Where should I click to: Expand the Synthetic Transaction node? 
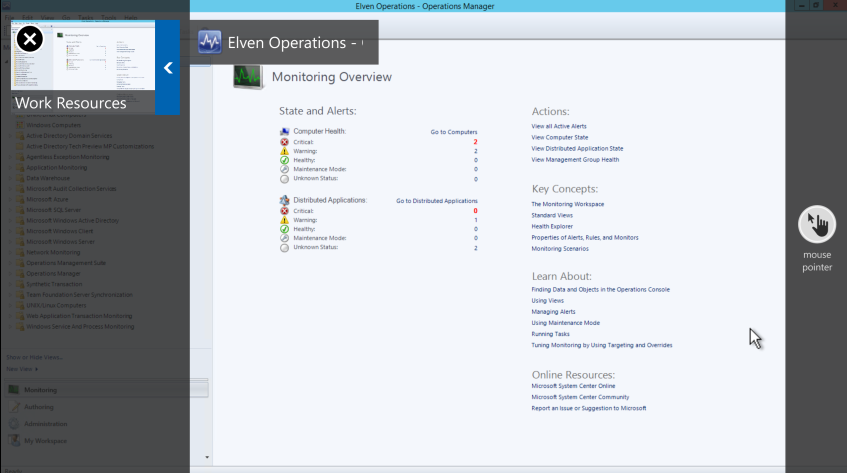point(10,284)
